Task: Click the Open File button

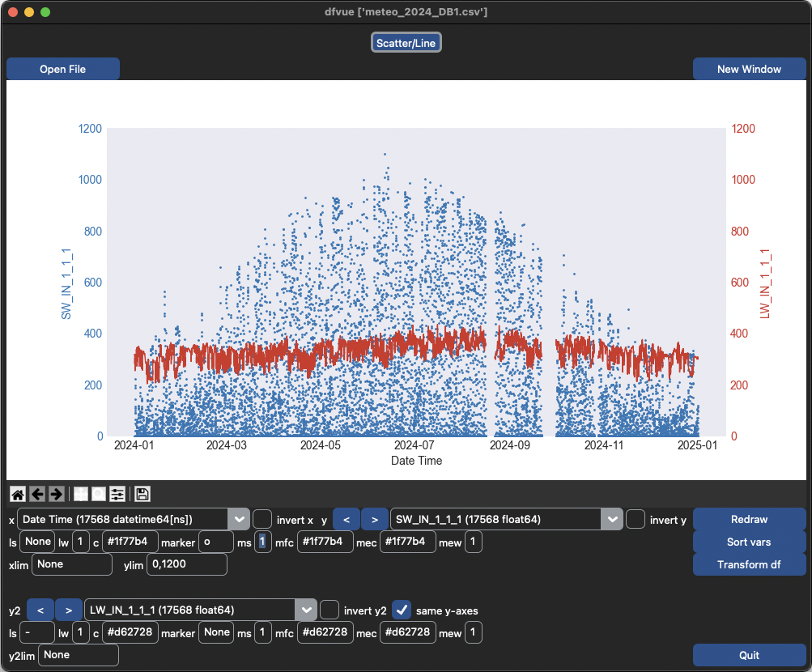Action: [63, 69]
